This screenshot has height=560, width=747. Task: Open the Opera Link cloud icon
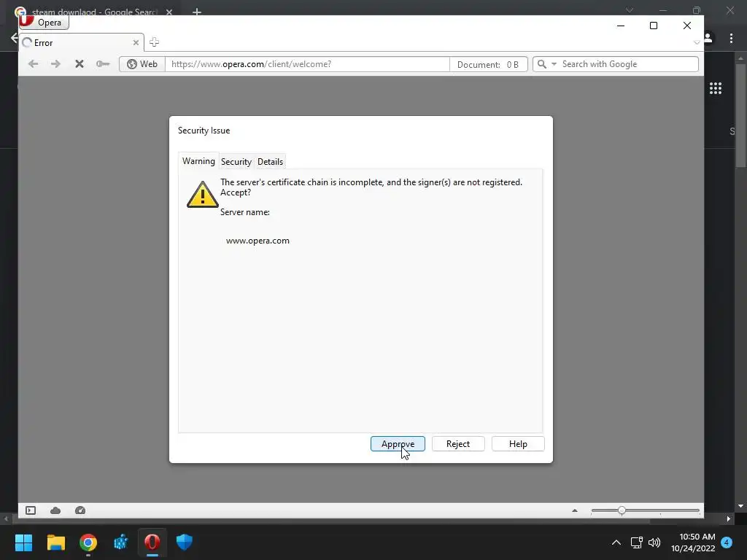tap(55, 510)
